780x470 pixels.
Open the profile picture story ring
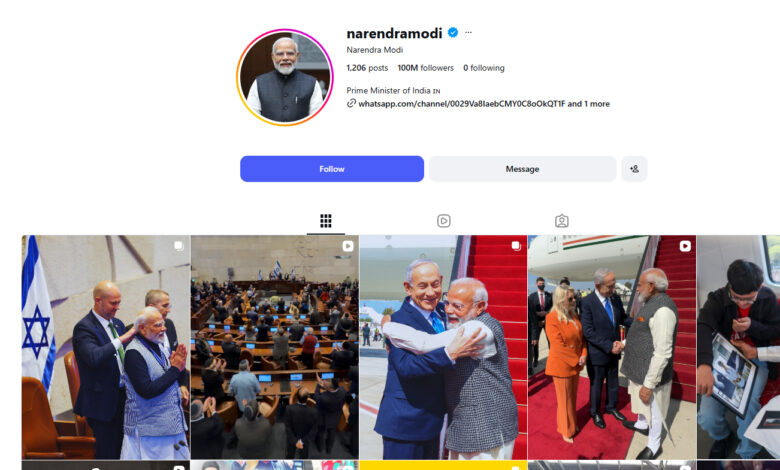285,77
